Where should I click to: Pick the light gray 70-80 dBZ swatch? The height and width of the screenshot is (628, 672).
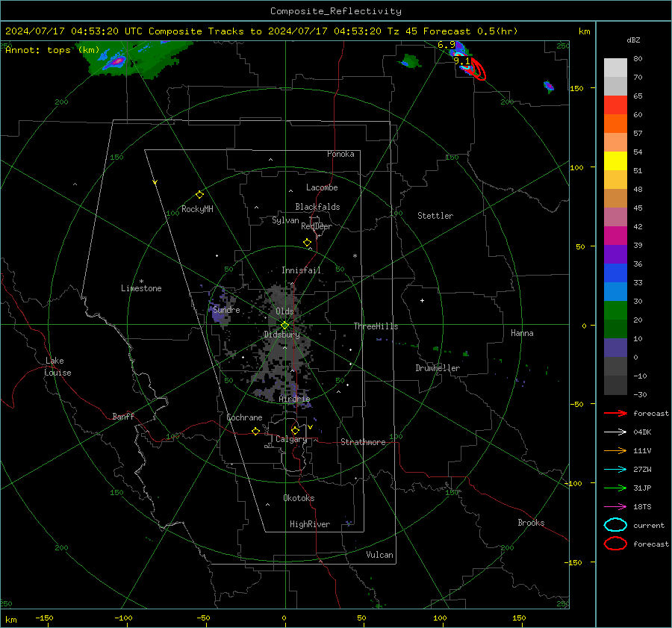[x=615, y=68]
